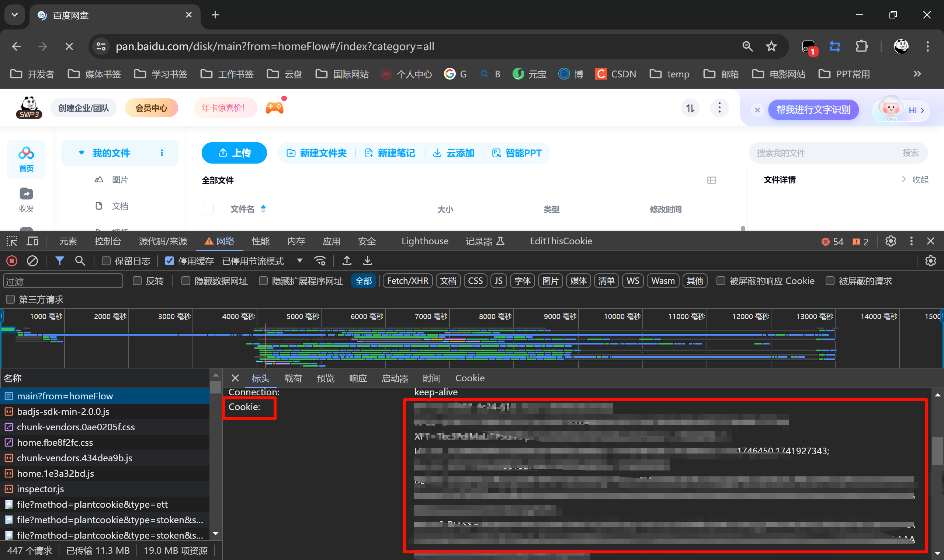Collapse the 我的文件 tree section
This screenshot has height=560, width=944.
(81, 153)
